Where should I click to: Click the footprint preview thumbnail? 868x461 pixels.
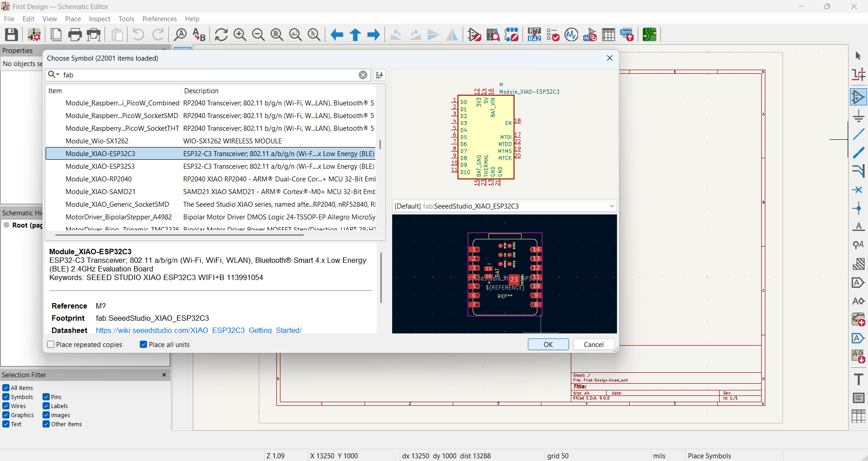click(504, 274)
